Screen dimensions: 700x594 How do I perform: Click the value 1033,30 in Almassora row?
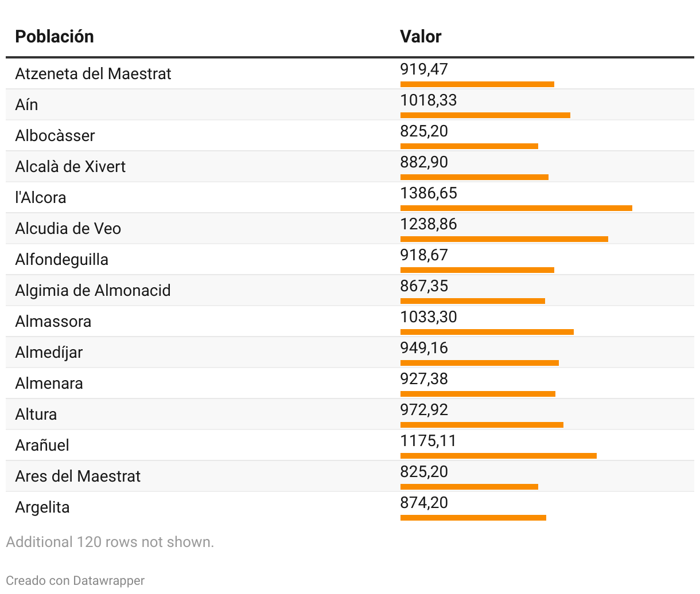pyautogui.click(x=429, y=316)
